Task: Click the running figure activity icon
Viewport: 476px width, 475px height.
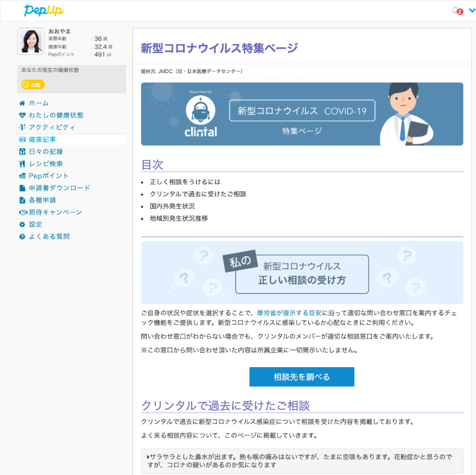Action: 22,127
